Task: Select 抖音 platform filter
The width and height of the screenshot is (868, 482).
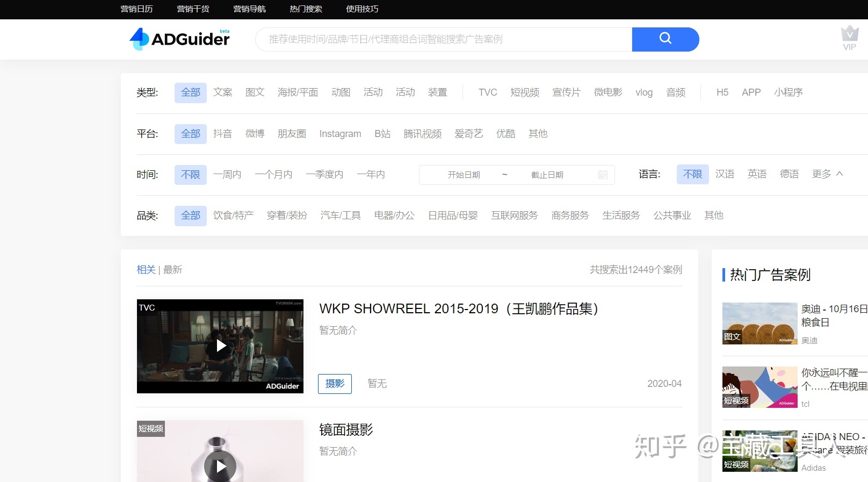Action: coord(222,134)
